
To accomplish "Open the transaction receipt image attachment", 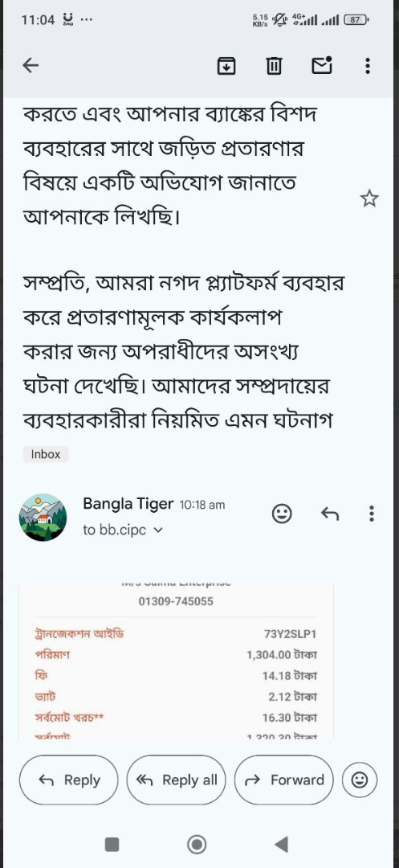I will click(176, 660).
